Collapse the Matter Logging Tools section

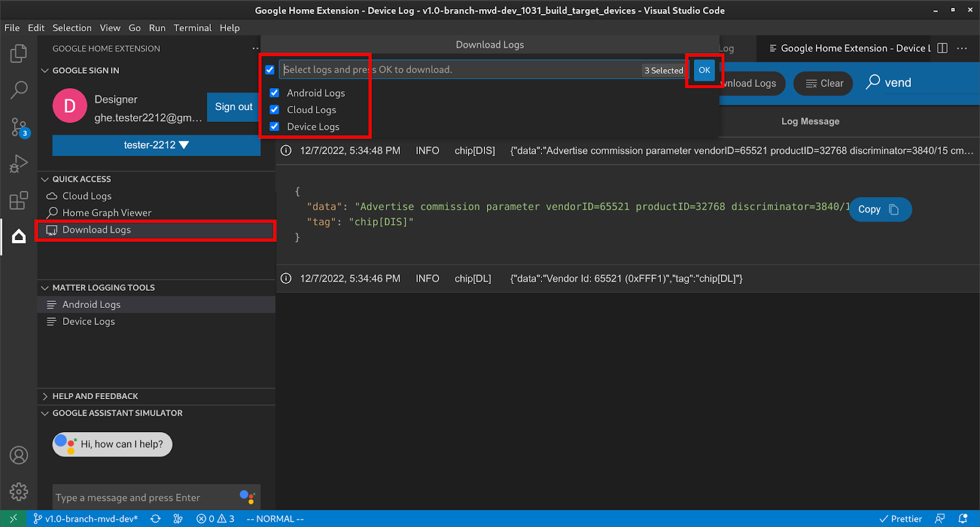click(x=103, y=288)
